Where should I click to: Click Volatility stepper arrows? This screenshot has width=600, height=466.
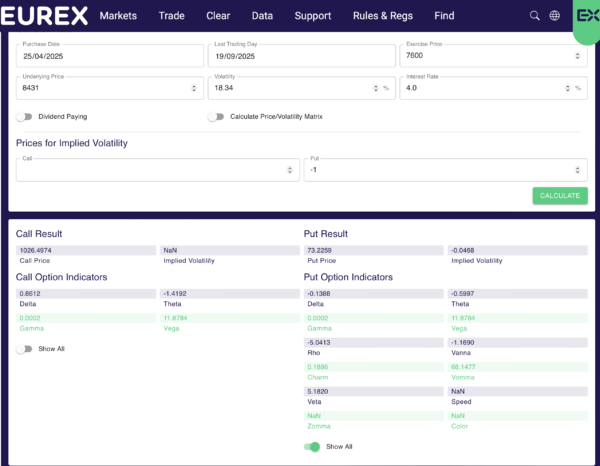click(376, 88)
